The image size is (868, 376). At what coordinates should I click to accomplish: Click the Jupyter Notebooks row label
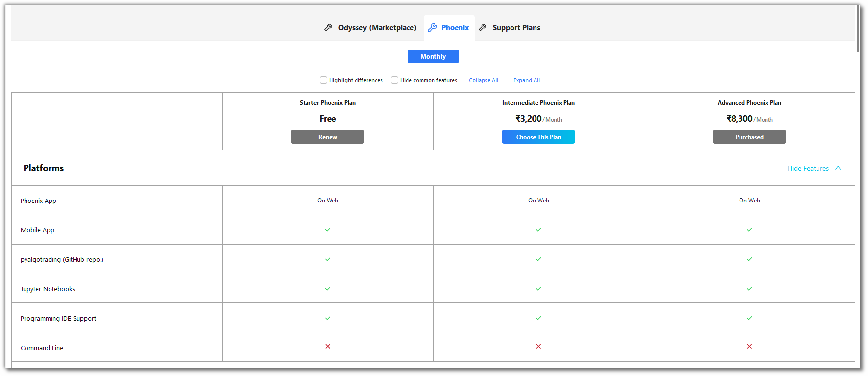(x=48, y=289)
